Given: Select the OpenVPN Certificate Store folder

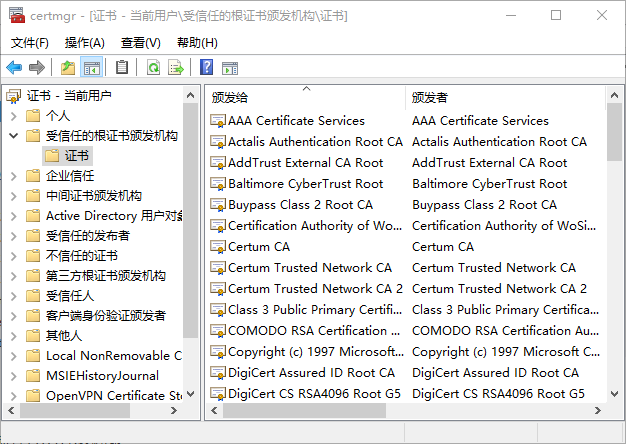Looking at the screenshot, I should tap(112, 396).
